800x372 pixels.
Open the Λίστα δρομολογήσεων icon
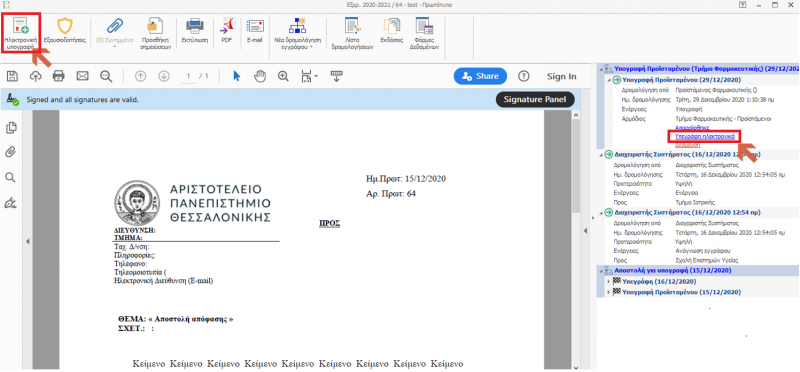(353, 33)
